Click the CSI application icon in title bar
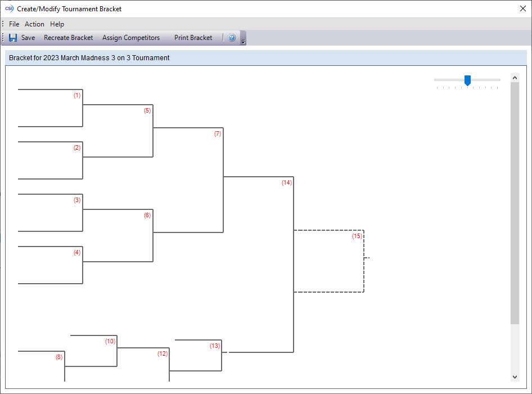 point(9,8)
